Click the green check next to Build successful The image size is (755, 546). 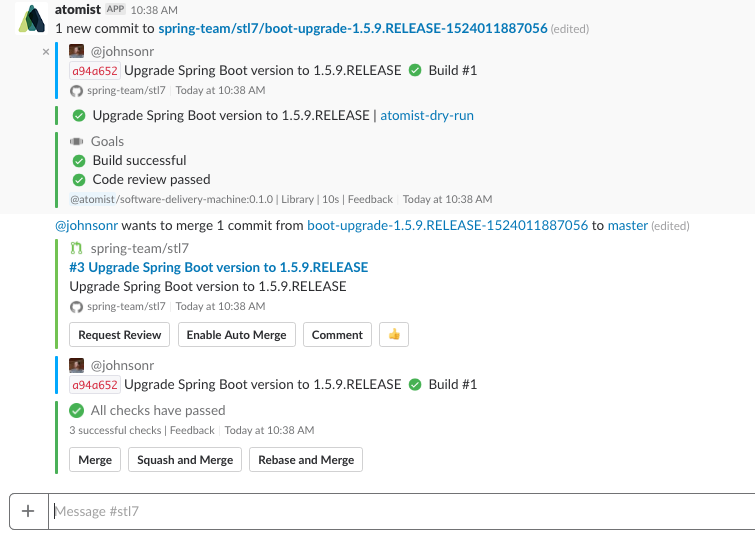[79, 160]
